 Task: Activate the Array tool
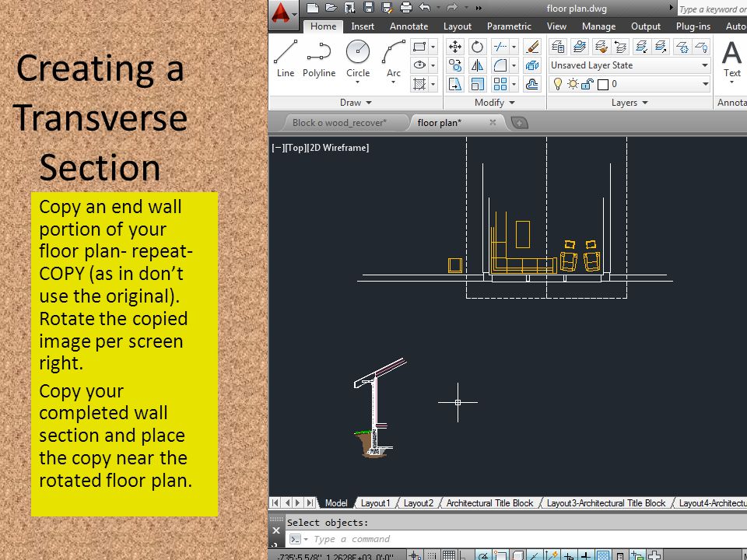tap(500, 84)
